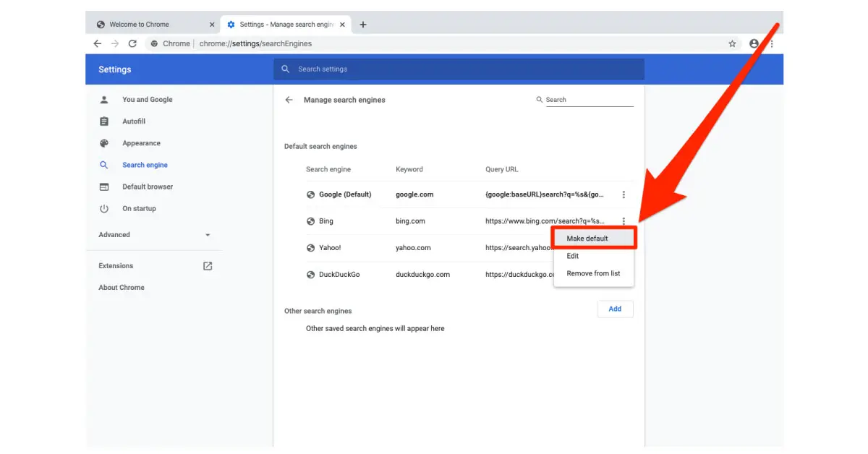This screenshot has height=454, width=868.
Task: Open About Chrome page
Action: coord(122,288)
